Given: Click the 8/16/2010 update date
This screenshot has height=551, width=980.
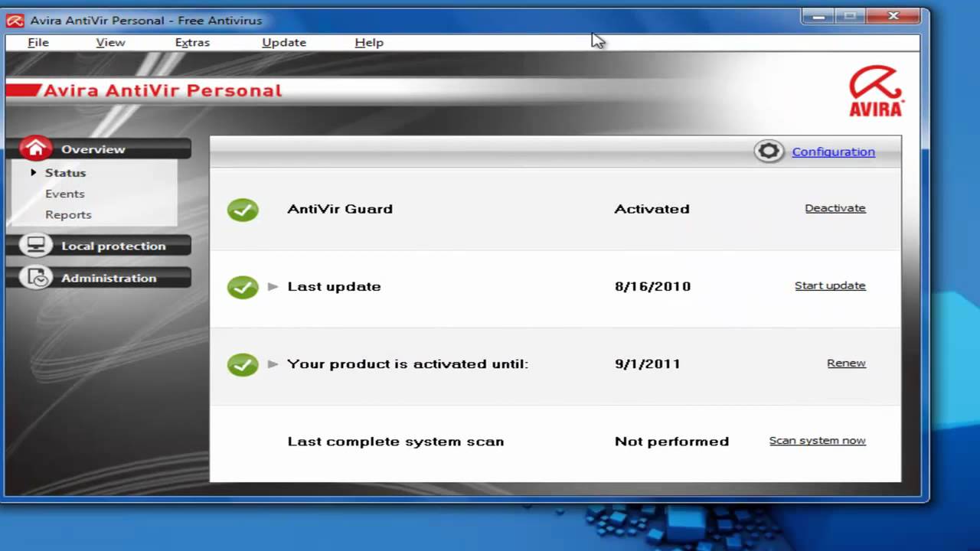Looking at the screenshot, I should (x=652, y=287).
